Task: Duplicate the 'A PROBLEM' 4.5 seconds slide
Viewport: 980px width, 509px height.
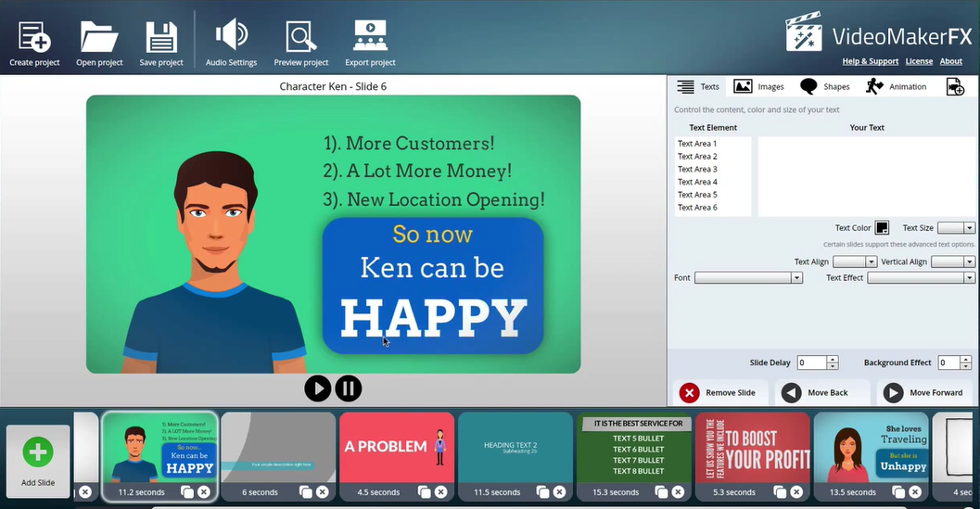Action: pyautogui.click(x=425, y=492)
